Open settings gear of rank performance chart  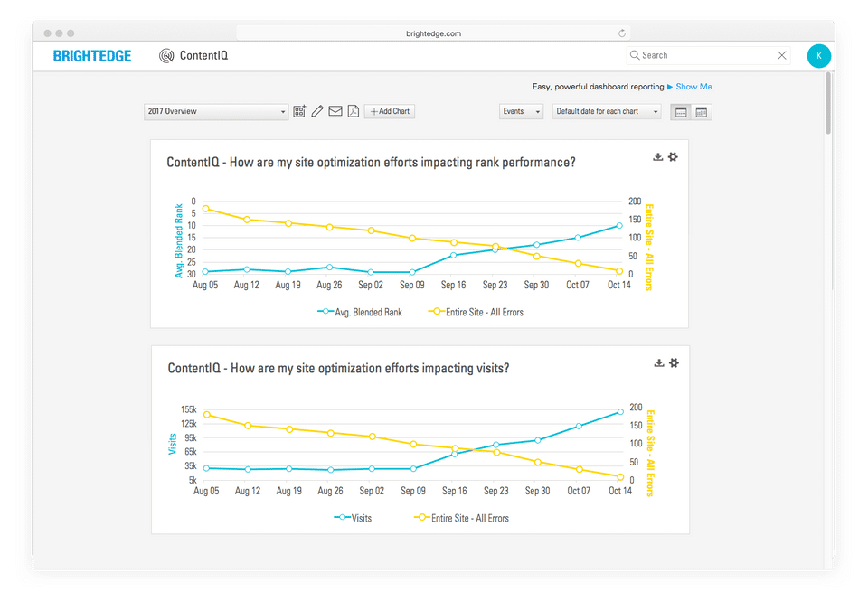coord(673,157)
